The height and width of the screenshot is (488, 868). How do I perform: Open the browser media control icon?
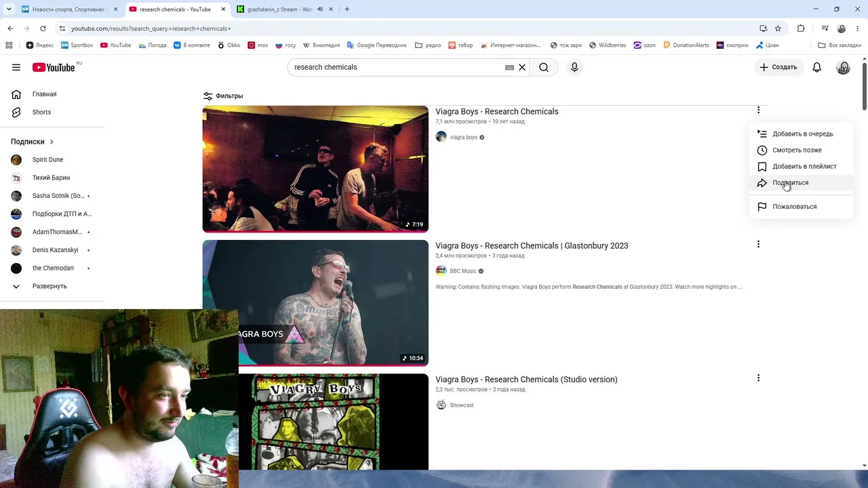[825, 28]
